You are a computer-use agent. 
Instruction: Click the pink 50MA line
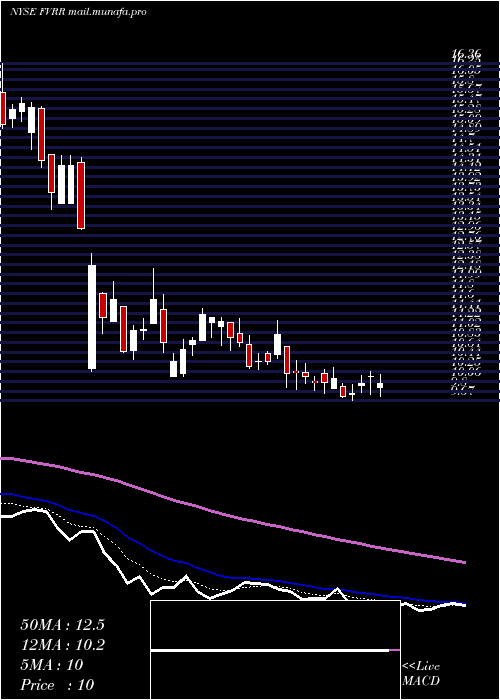pyautogui.click(x=232, y=515)
